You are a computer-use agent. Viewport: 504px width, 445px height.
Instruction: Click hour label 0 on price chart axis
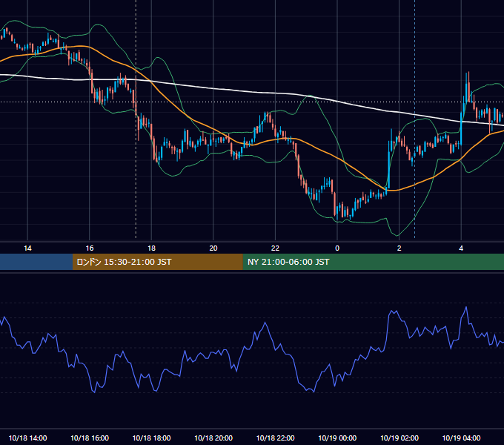pos(337,248)
